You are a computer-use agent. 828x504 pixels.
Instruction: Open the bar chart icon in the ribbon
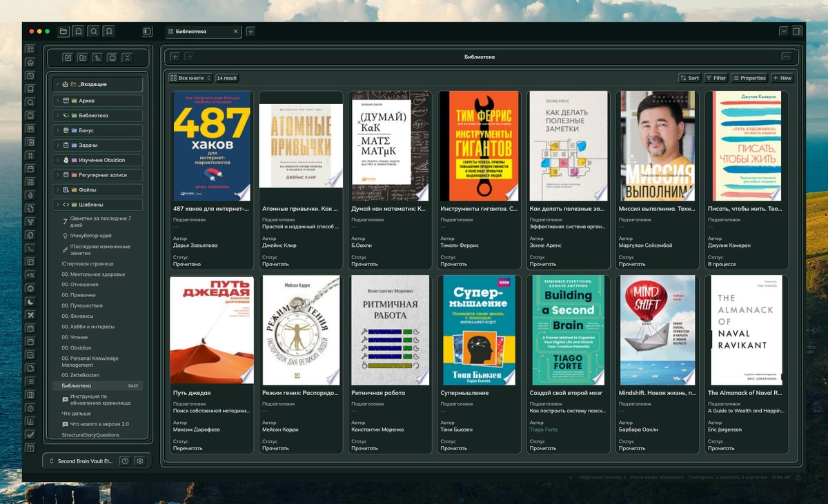(30, 421)
